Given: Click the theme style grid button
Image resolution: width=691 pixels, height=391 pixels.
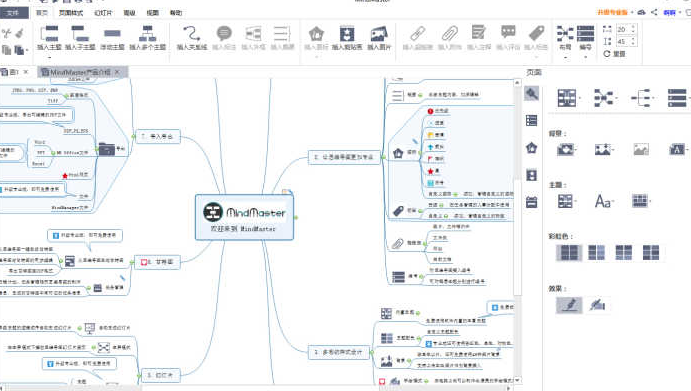Looking at the screenshot, I should [x=567, y=201].
